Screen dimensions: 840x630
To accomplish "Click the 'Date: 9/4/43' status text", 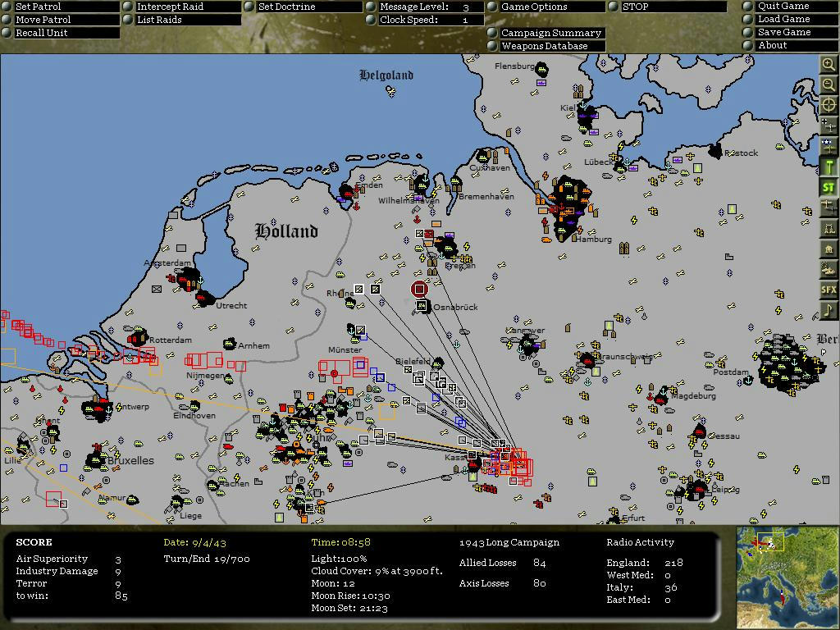I will (x=195, y=542).
